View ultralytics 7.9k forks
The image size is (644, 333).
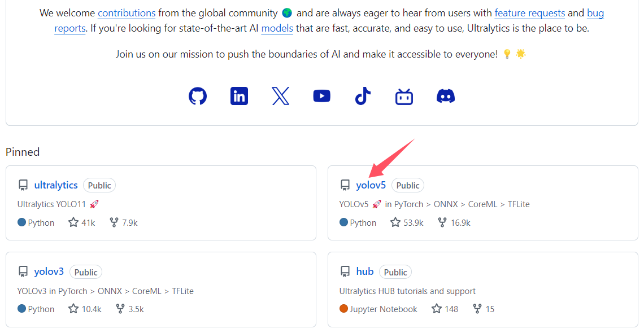point(124,223)
